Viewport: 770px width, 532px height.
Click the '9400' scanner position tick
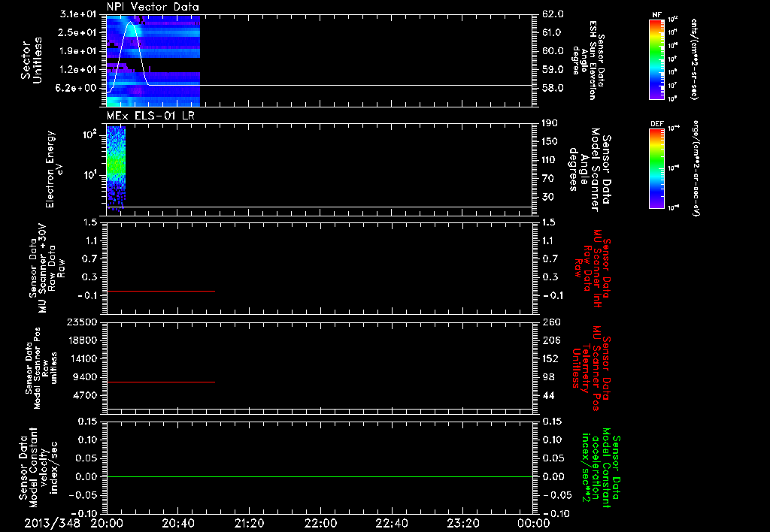click(x=84, y=377)
